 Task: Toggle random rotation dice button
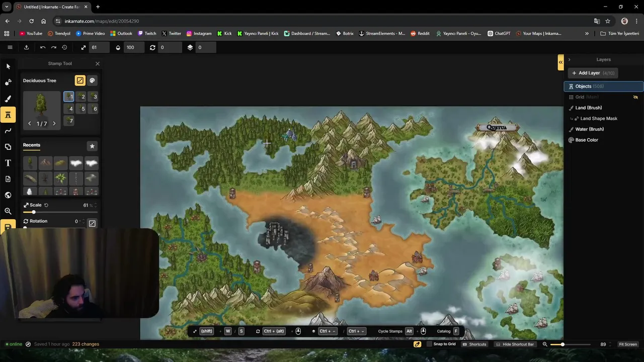click(x=92, y=223)
